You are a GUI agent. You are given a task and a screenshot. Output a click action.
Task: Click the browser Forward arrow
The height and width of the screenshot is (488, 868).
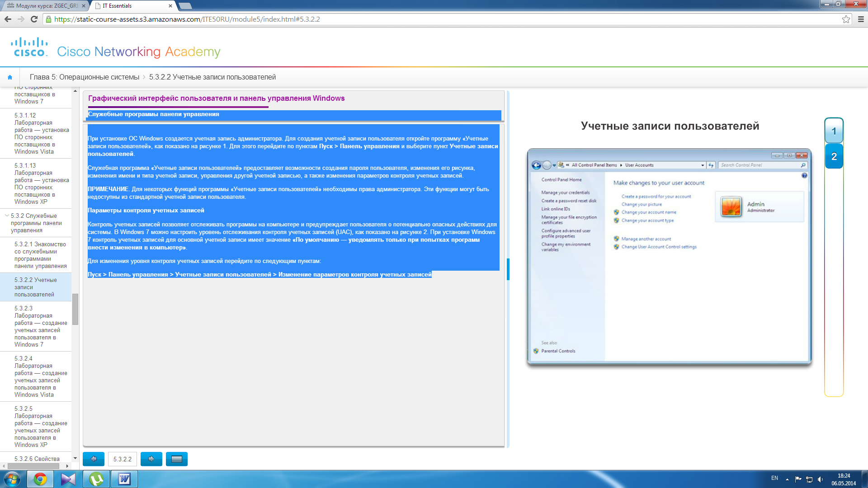pos(21,19)
